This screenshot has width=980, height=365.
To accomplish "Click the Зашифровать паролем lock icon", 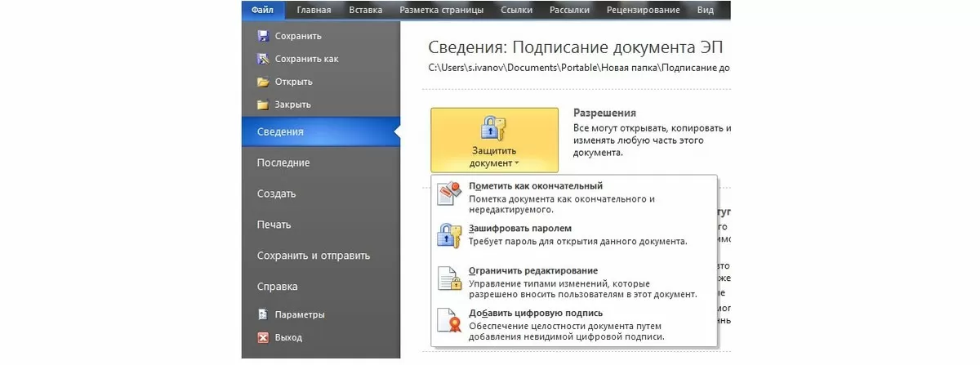I will 450,235.
